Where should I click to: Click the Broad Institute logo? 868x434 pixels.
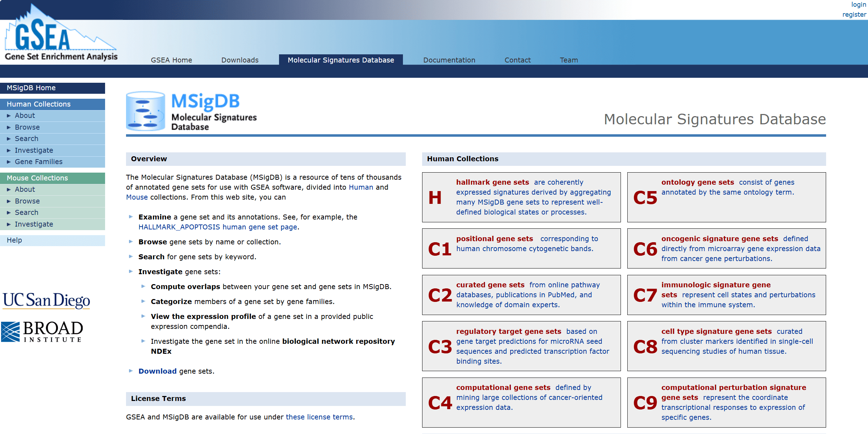tap(42, 332)
